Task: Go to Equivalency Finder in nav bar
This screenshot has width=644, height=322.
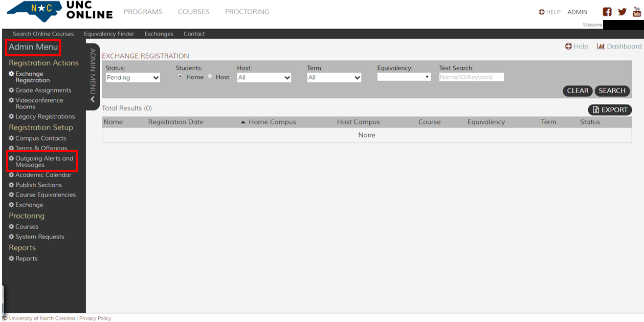Action: click(x=109, y=34)
